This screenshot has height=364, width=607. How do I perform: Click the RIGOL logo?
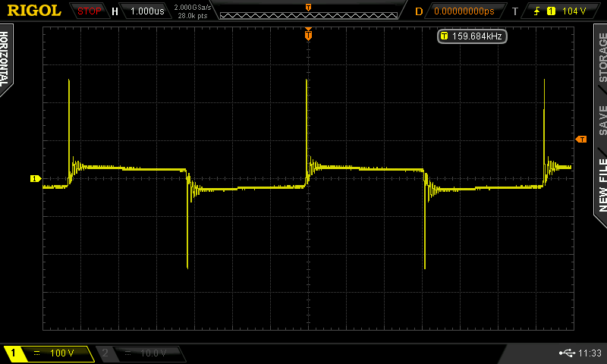[34, 11]
